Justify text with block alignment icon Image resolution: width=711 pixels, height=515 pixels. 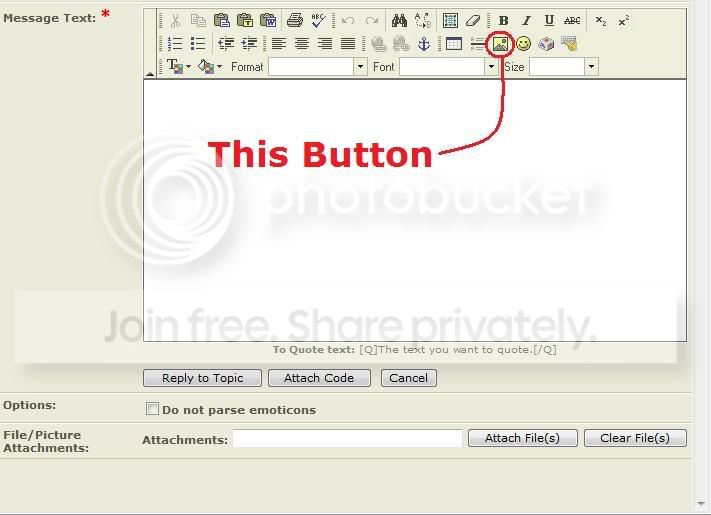point(348,44)
